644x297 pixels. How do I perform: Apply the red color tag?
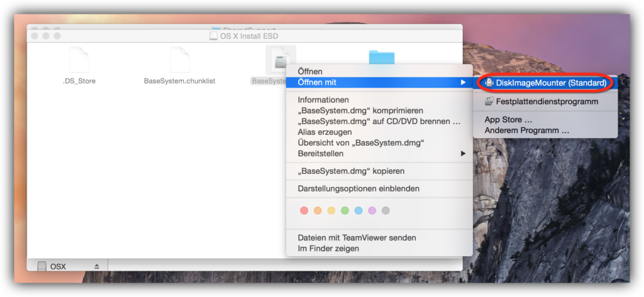click(304, 210)
